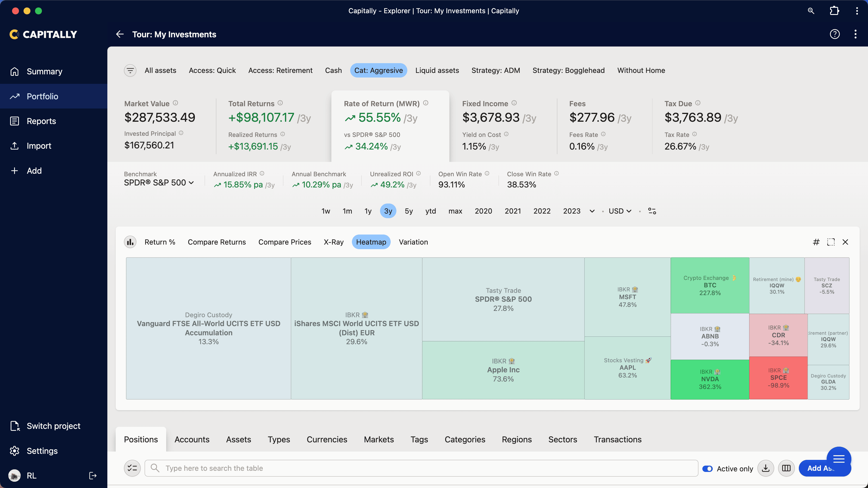Screen dimensions: 868x488
Task: Open the app header three-dot menu
Action: click(x=855, y=34)
